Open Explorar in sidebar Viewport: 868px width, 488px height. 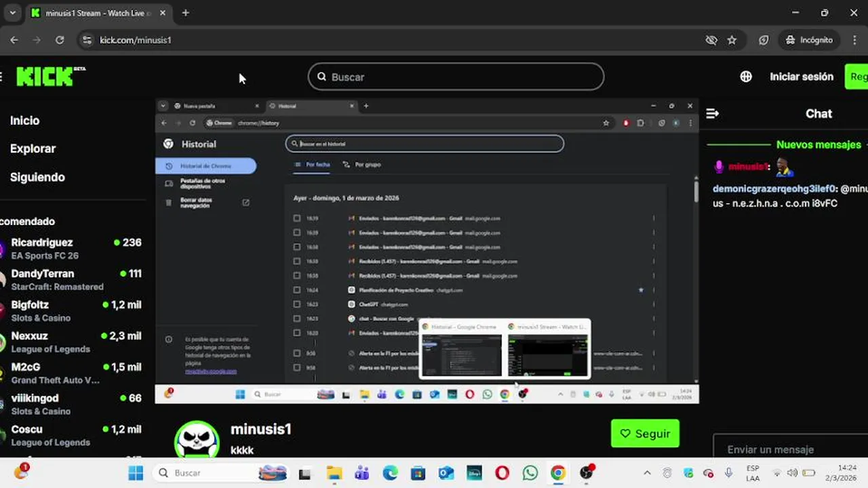[33, 148]
